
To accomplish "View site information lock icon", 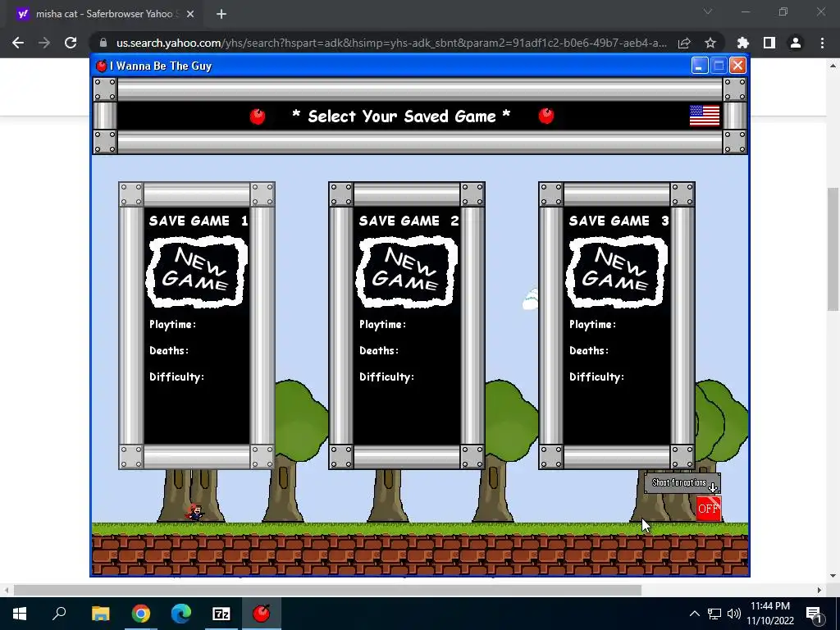I will pyautogui.click(x=103, y=43).
